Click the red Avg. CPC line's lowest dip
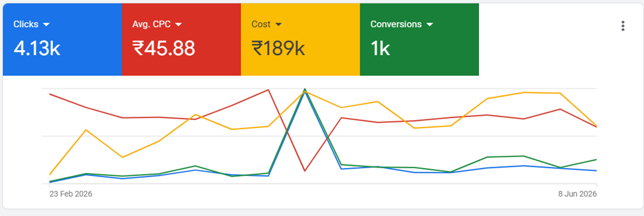 point(304,170)
